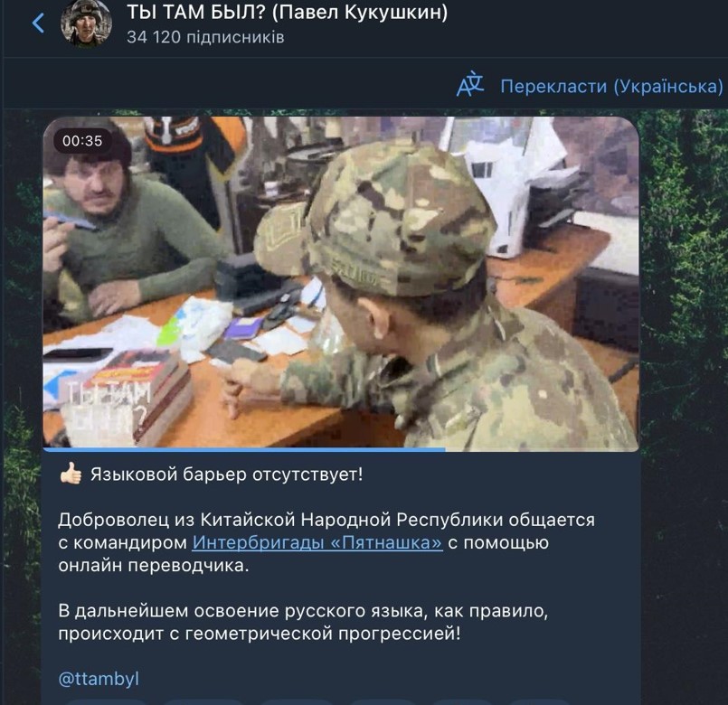Open the @ttambyl mention link
This screenshot has height=705, width=728.
99,679
